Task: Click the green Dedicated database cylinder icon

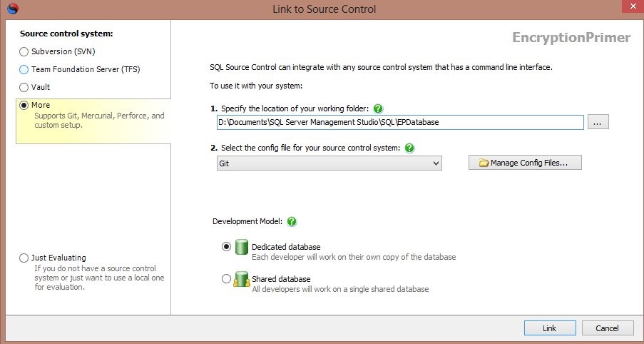Action: pos(242,247)
